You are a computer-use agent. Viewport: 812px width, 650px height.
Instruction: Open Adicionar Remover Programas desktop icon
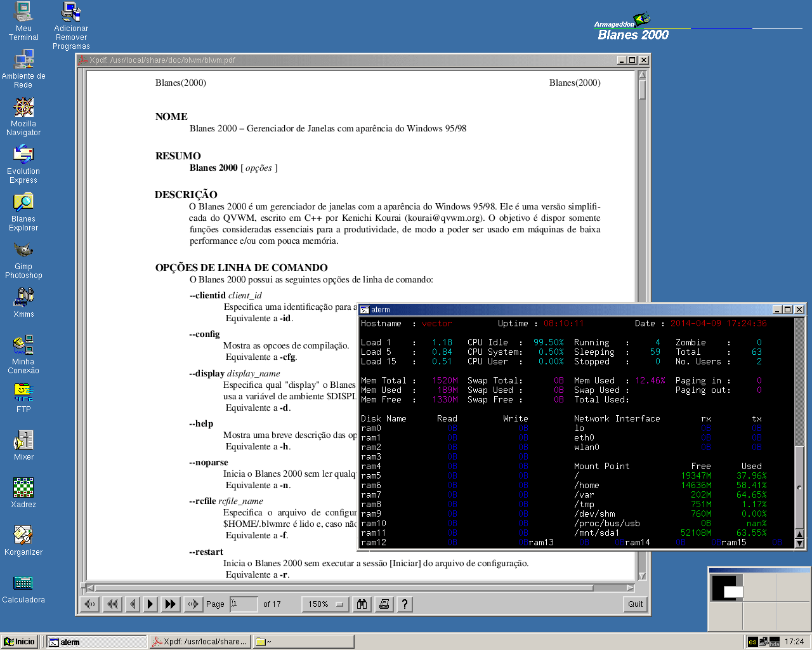click(71, 26)
